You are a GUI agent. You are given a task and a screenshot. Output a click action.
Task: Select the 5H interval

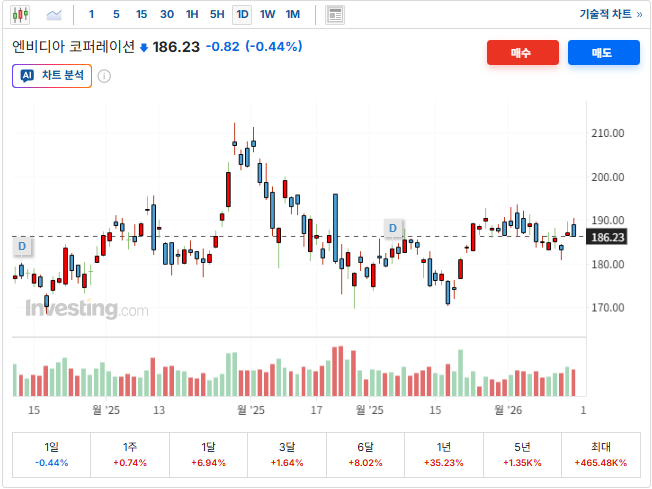tap(217, 15)
